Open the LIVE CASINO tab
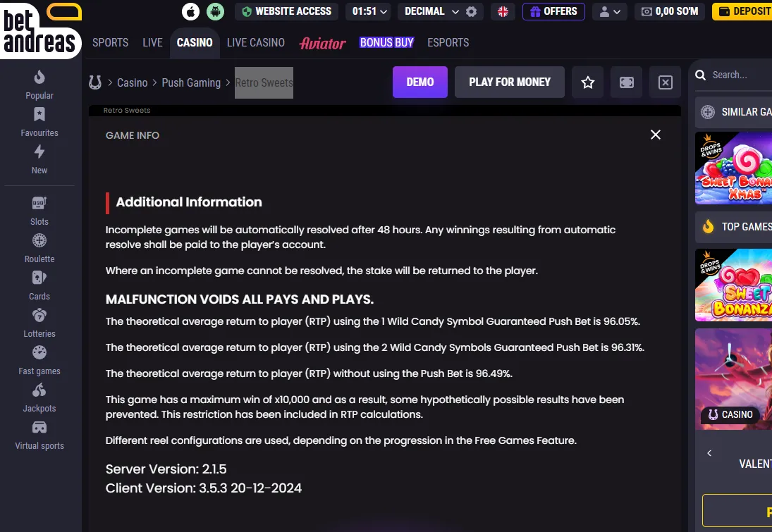This screenshot has width=772, height=532. 256,43
